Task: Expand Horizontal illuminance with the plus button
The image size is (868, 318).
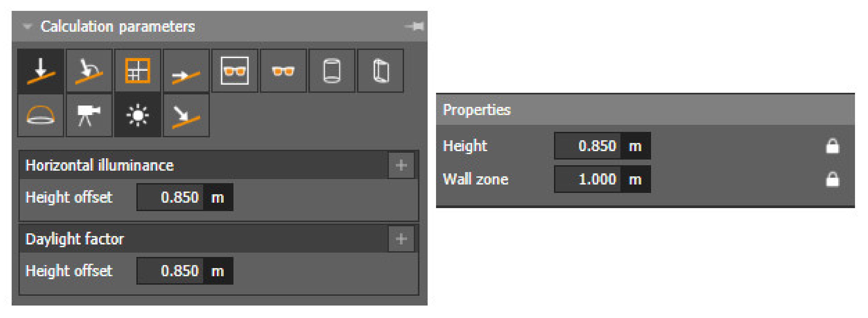Action: coord(401,165)
